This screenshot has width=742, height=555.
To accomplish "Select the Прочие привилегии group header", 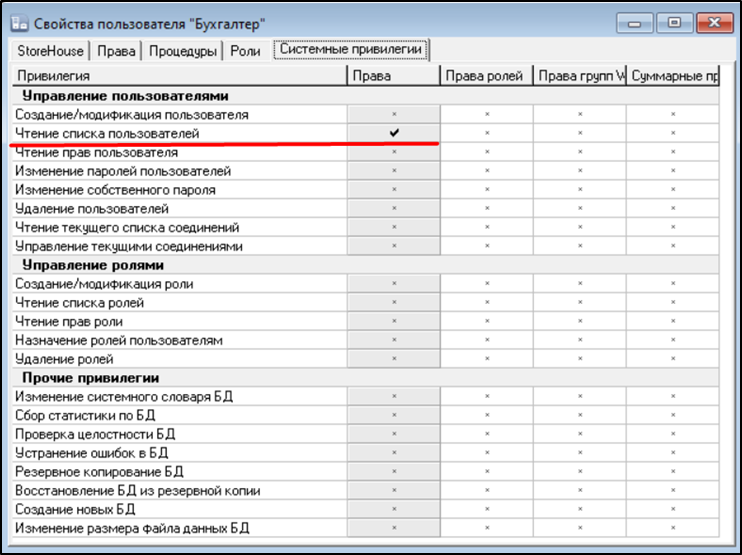I will [x=85, y=378].
